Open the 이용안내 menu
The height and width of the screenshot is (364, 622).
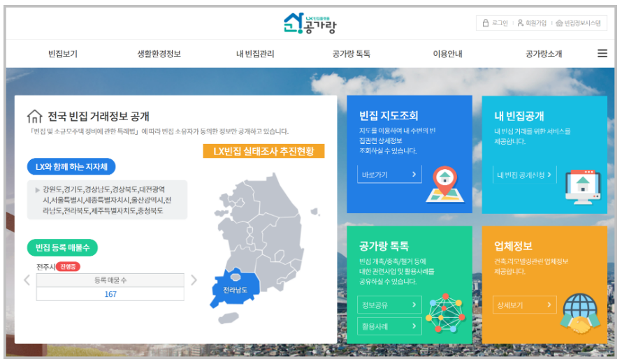click(x=447, y=54)
